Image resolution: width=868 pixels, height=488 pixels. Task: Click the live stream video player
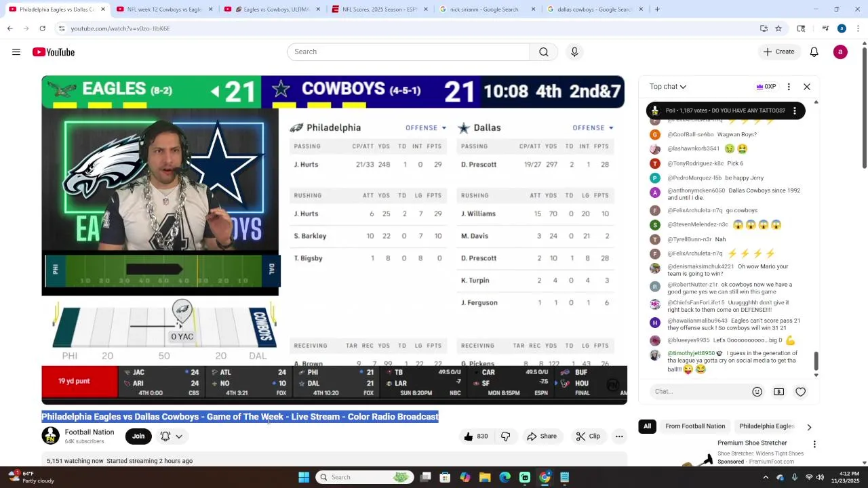[334, 240]
